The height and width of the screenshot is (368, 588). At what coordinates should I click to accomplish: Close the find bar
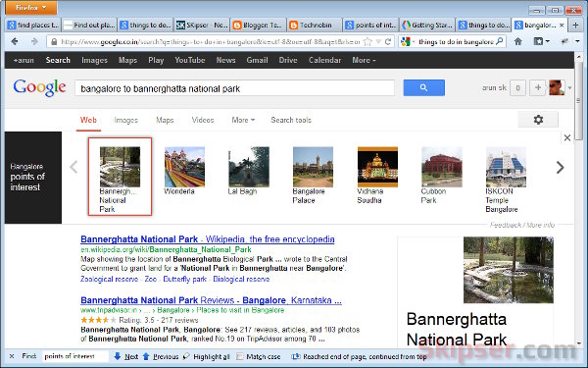click(x=12, y=356)
